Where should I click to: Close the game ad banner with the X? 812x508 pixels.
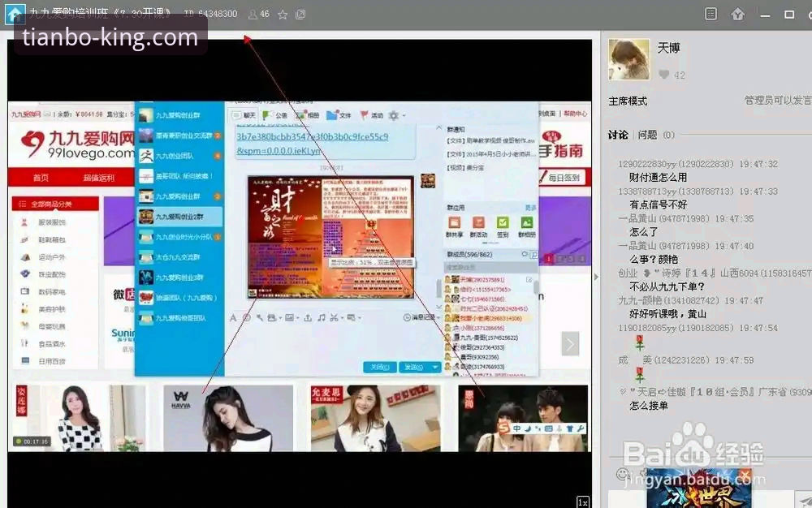pyautogui.click(x=745, y=474)
